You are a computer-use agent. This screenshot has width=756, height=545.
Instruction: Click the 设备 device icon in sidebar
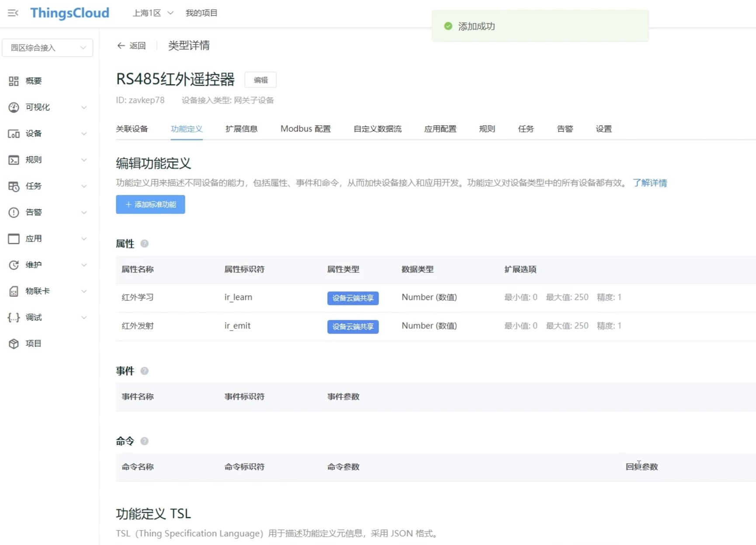pos(14,134)
